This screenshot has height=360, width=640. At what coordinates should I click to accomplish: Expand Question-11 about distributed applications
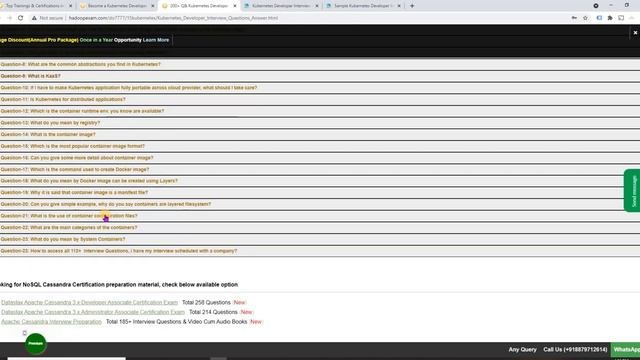(x=320, y=99)
